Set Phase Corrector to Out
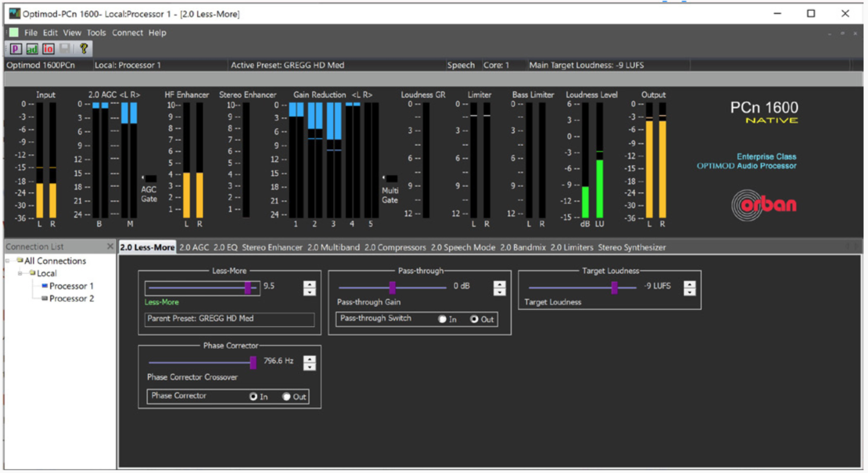The image size is (868, 473). [x=286, y=397]
